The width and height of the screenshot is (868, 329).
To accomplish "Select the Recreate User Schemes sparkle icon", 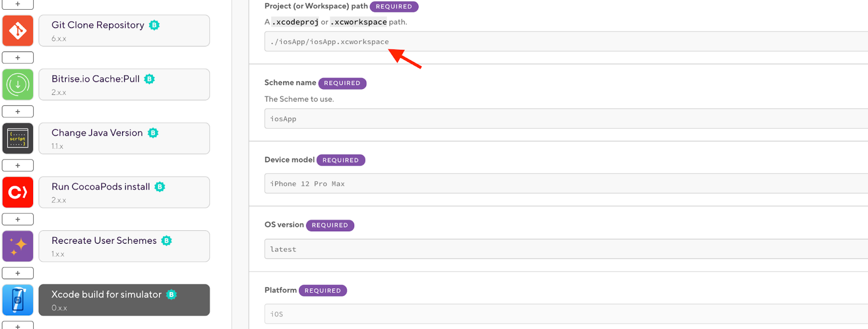I will click(x=17, y=245).
